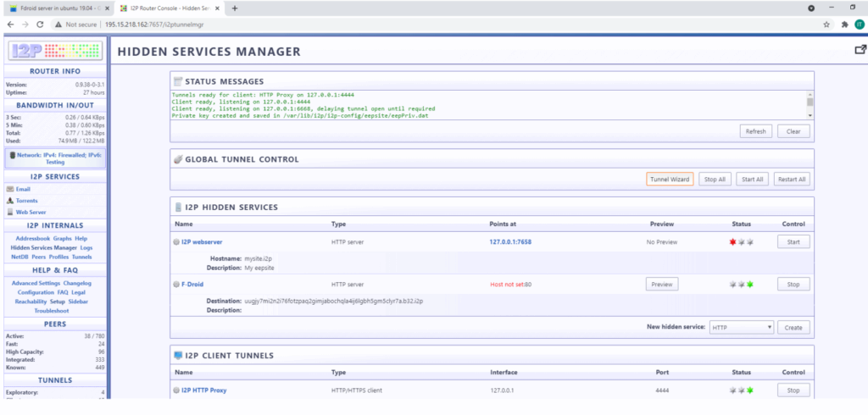Open the F-Droid service link
The height and width of the screenshot is (415, 868).
pos(192,285)
